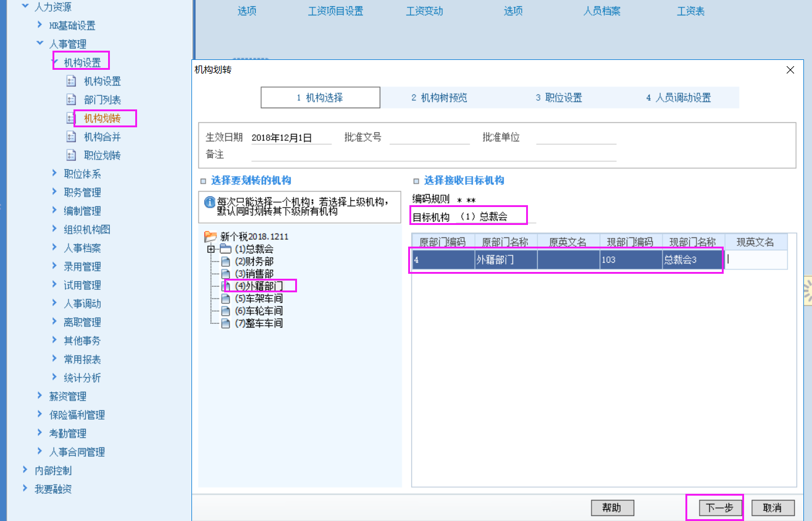Click the 下一步 button
This screenshot has height=521, width=812.
[x=719, y=508]
